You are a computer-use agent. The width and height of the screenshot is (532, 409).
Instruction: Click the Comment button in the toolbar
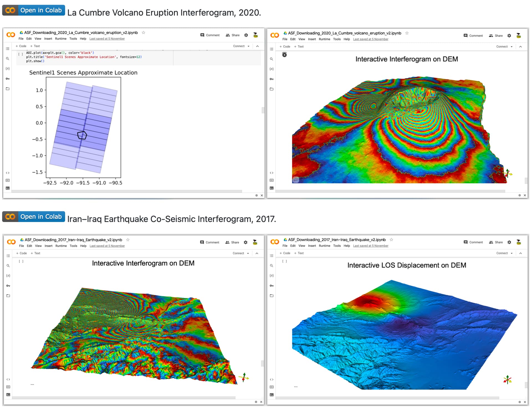(210, 35)
